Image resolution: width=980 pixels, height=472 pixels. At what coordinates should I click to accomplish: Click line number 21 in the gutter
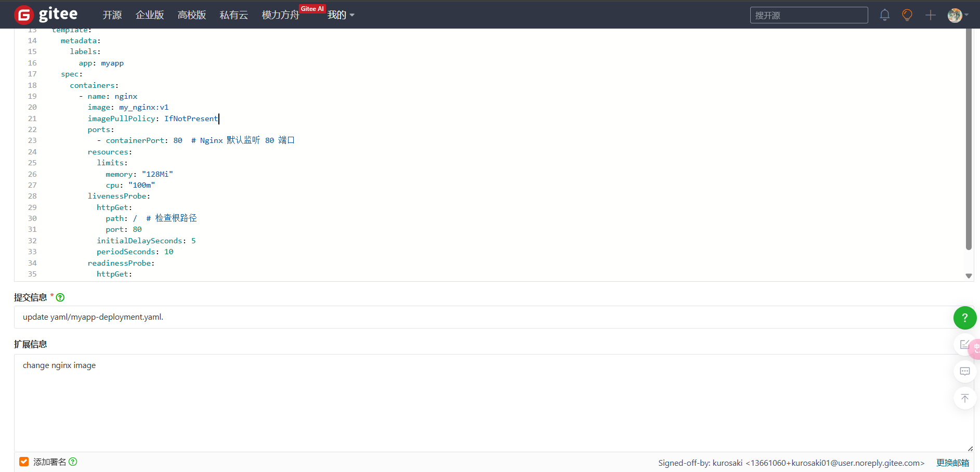32,119
